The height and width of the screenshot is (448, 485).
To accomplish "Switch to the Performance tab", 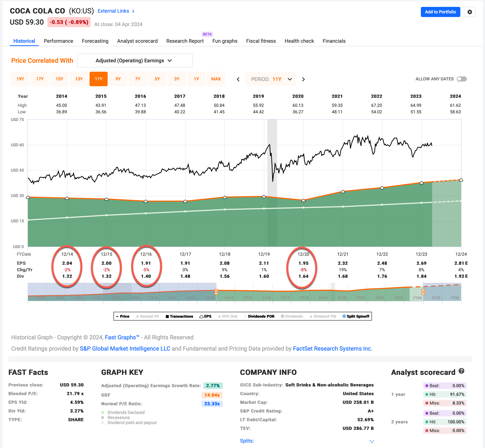I will [x=59, y=41].
